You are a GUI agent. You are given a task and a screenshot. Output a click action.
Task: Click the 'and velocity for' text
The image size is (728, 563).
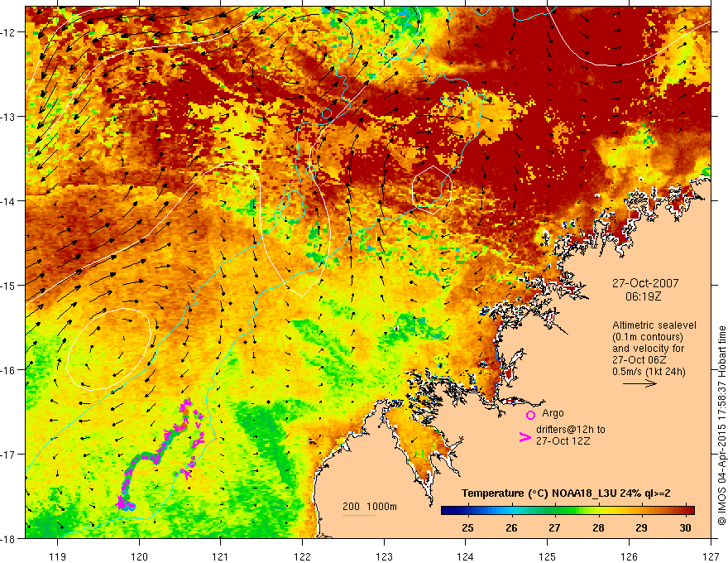click(648, 349)
